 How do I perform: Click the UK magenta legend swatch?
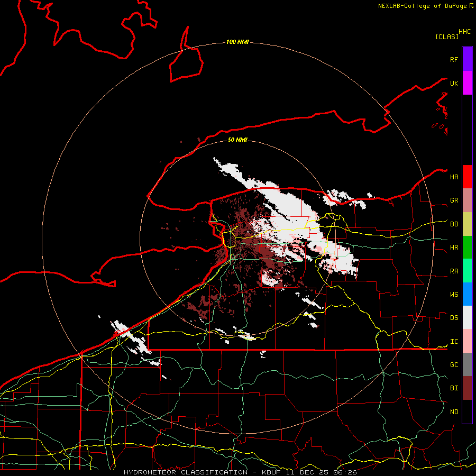point(467,83)
